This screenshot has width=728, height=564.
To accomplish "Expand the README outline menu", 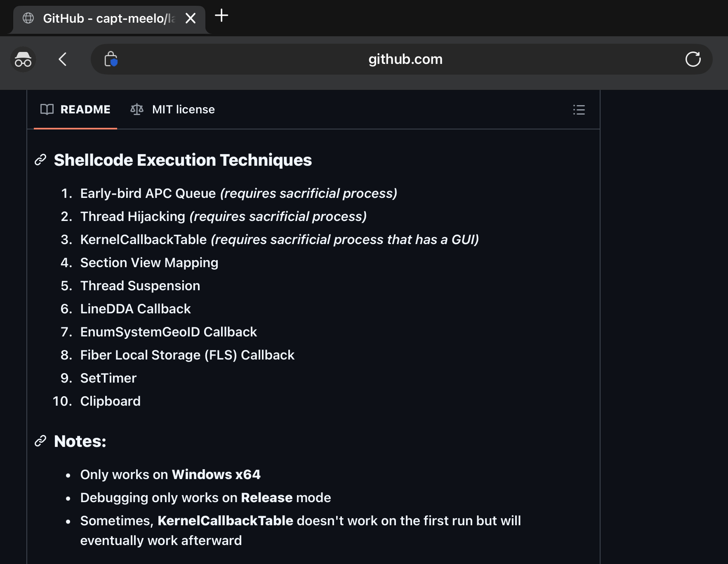I will pyautogui.click(x=579, y=110).
